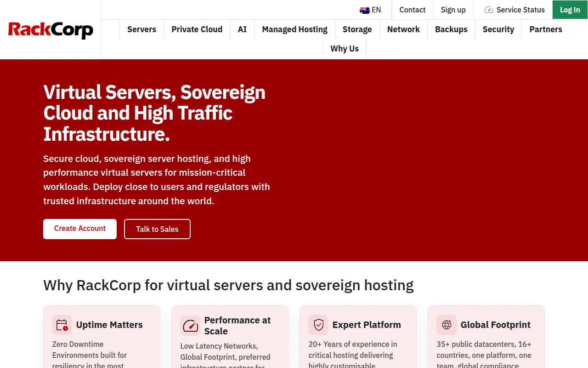This screenshot has width=588, height=368.
Task: Click the hero headline about Virtual Servers
Action: (154, 113)
